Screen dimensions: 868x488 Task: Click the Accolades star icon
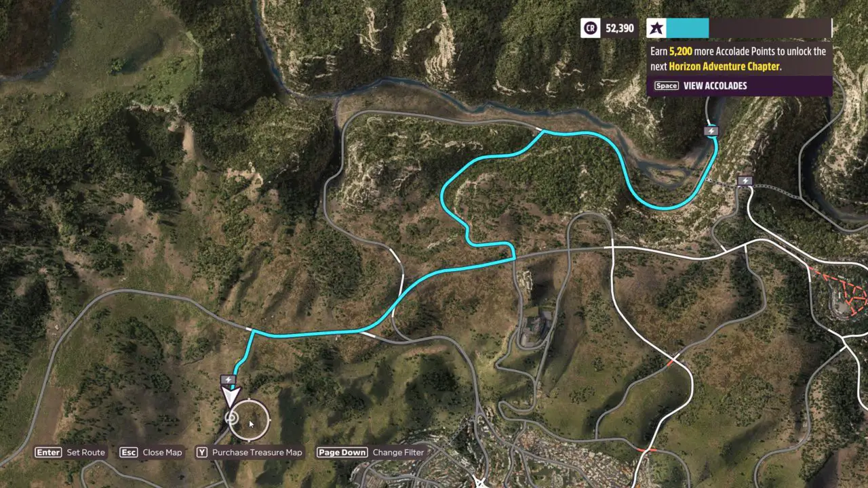(656, 28)
